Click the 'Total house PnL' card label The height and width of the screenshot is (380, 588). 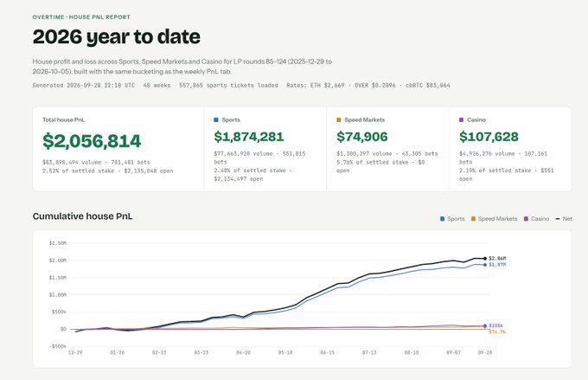(x=63, y=119)
